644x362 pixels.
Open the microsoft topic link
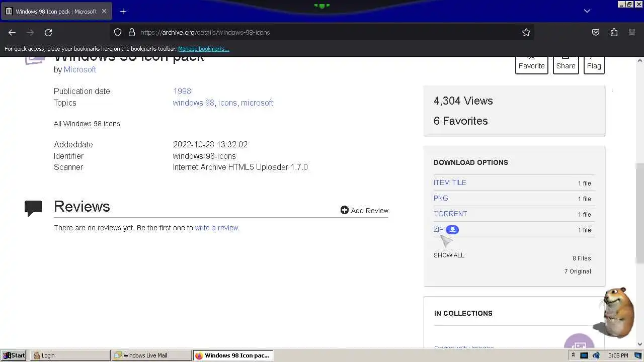(257, 103)
